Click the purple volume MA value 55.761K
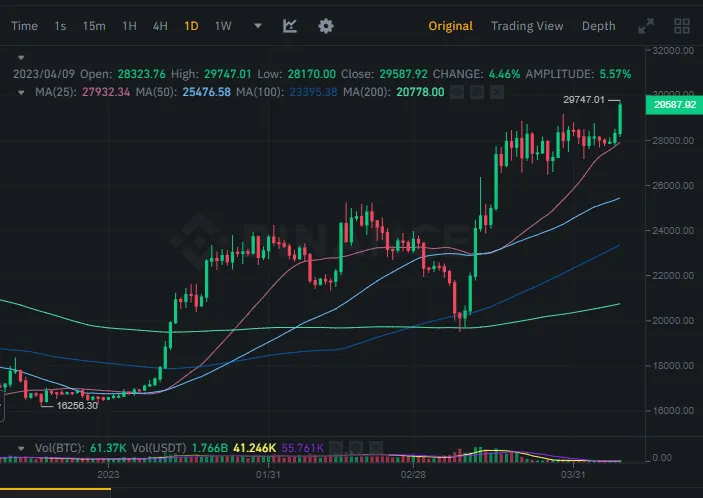This screenshot has height=498, width=703. pyautogui.click(x=302, y=448)
